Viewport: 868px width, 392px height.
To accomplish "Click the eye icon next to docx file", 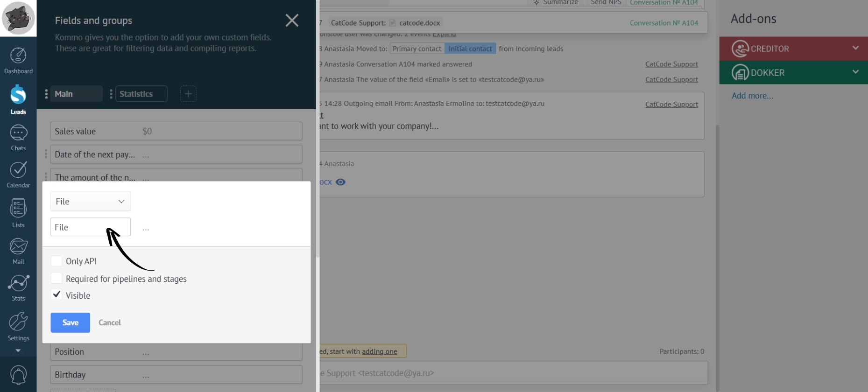I will click(x=340, y=182).
